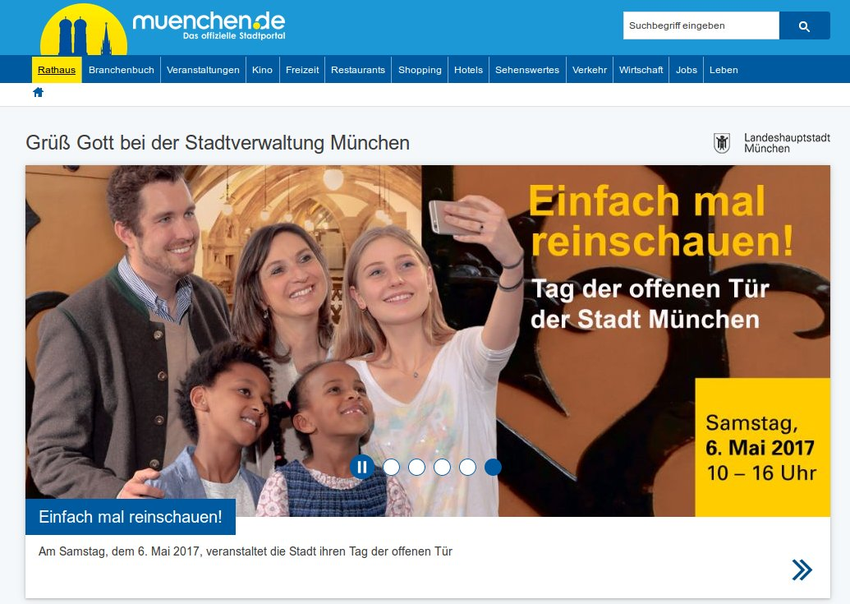The width and height of the screenshot is (850, 604).
Task: Go to the Restaurants section
Action: [358, 70]
